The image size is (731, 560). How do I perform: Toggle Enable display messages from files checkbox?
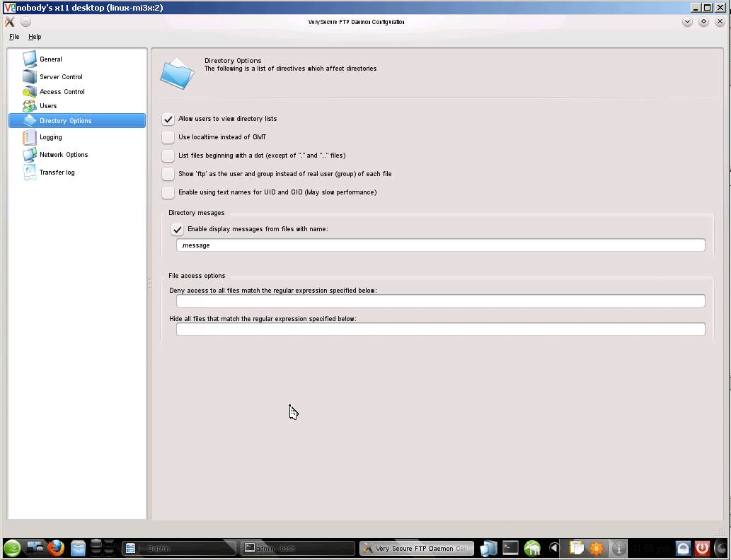tap(177, 229)
